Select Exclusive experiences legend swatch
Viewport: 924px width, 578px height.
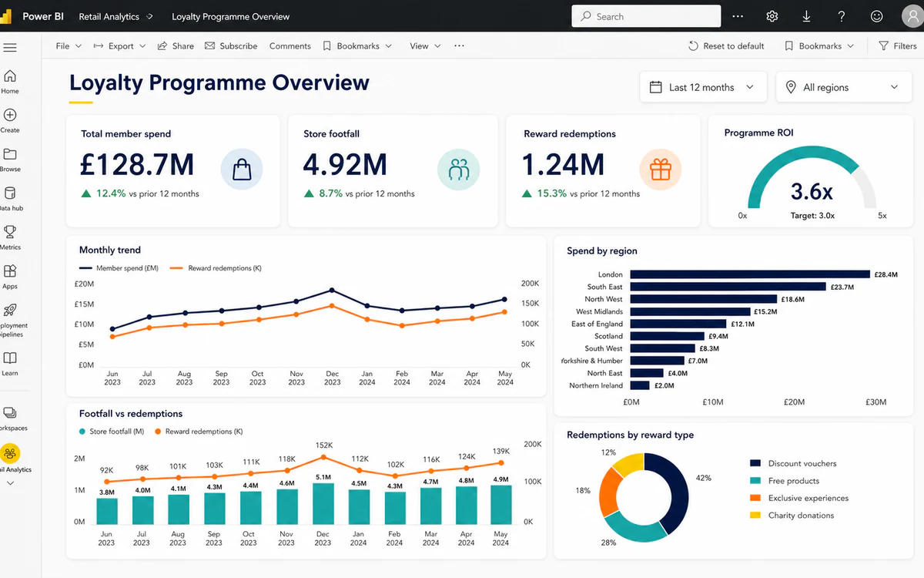point(755,498)
